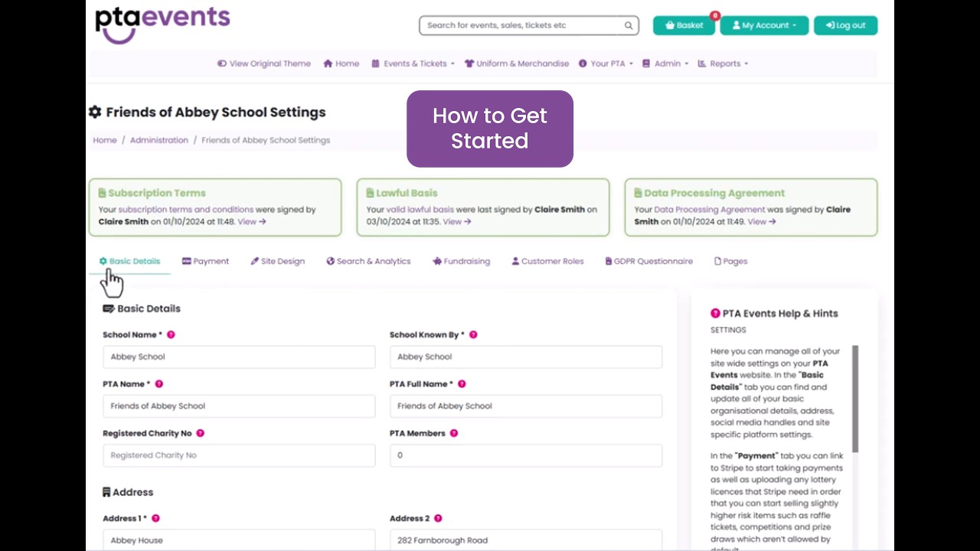The width and height of the screenshot is (980, 551).
Task: Click the Registered Charity No field
Action: pos(239,455)
